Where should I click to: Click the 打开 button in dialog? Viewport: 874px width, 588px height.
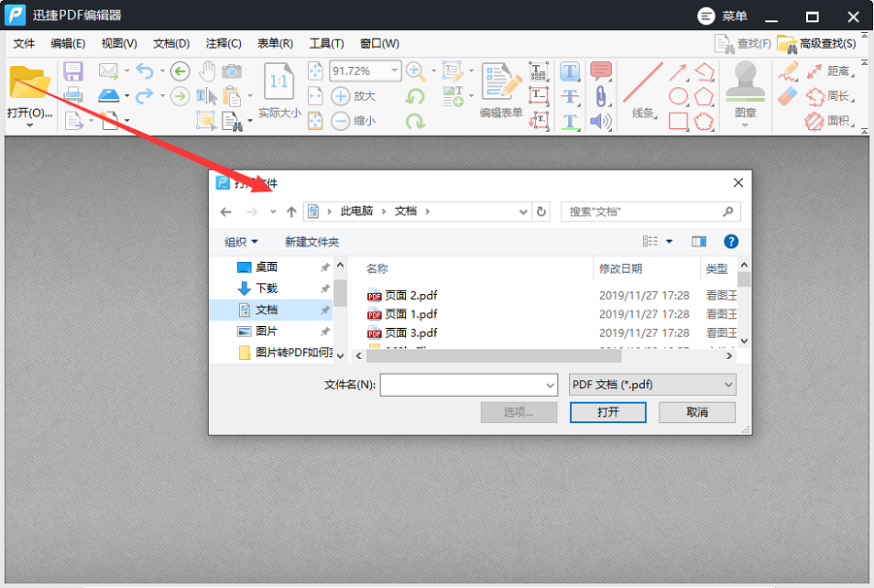608,412
